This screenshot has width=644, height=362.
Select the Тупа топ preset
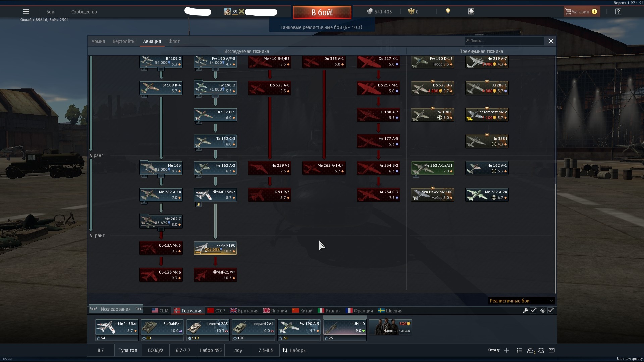point(128,350)
